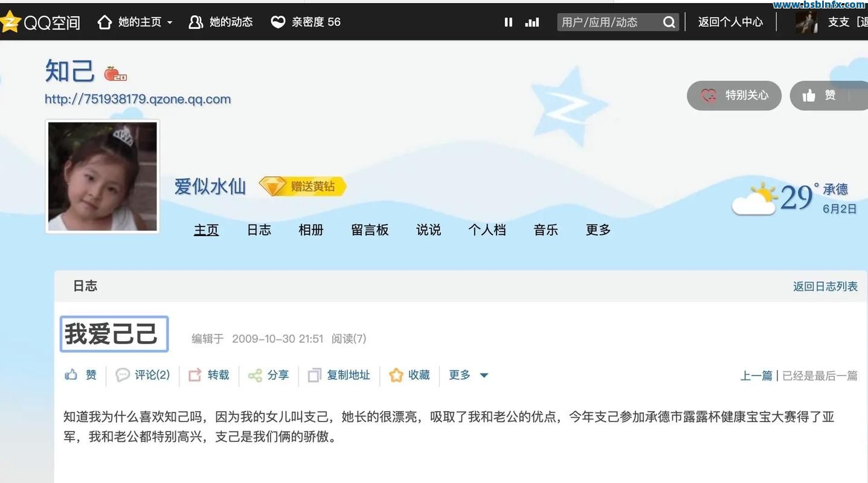868x483 pixels.
Task: Click the 亲密度 heart icon
Action: (277, 22)
